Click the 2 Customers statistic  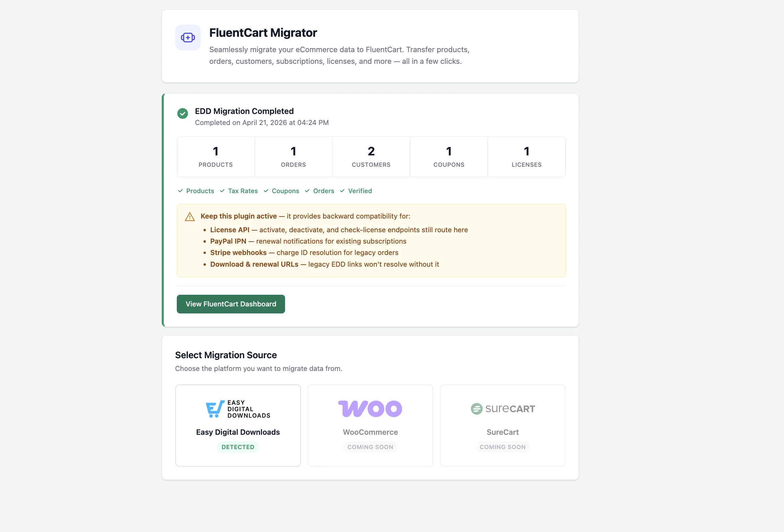point(371,156)
